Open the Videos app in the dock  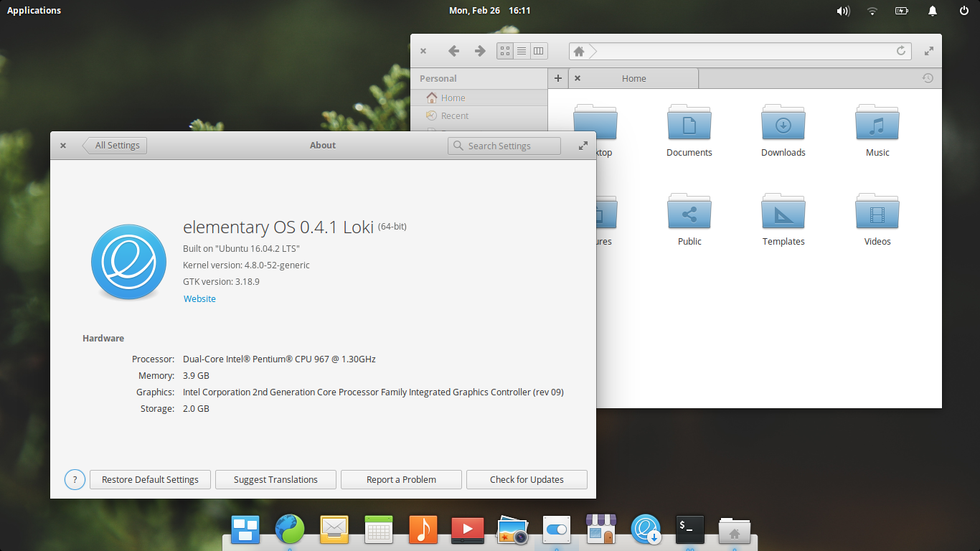click(467, 530)
